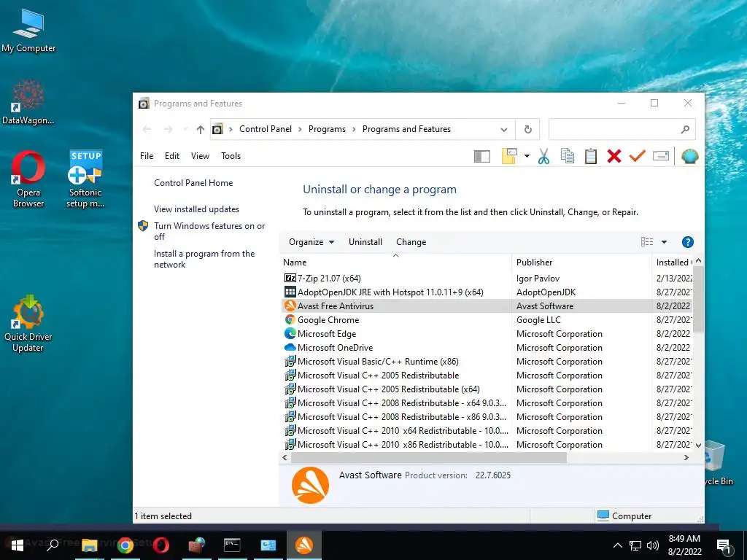Open File Explorer from the taskbar
The height and width of the screenshot is (560, 747).
[89, 545]
